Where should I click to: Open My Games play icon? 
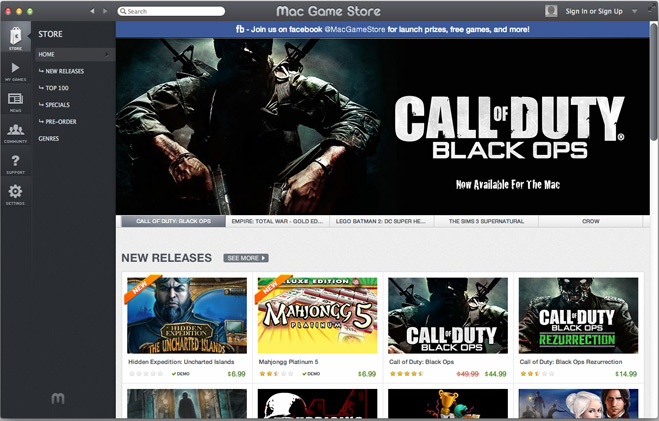point(16,71)
